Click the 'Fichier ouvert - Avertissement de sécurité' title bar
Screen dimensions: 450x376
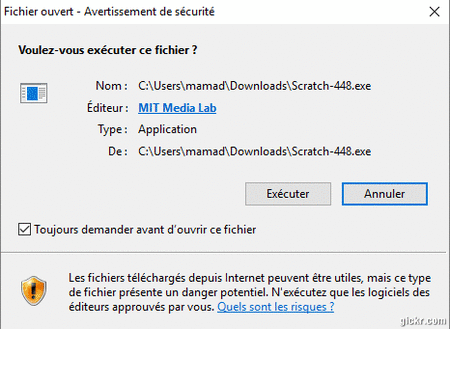(x=109, y=12)
